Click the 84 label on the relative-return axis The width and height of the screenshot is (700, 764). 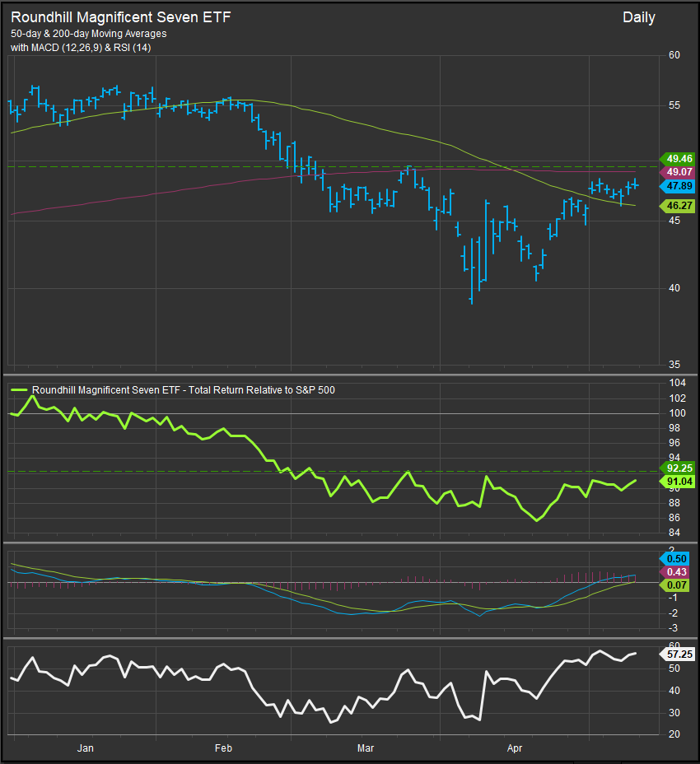coord(674,533)
